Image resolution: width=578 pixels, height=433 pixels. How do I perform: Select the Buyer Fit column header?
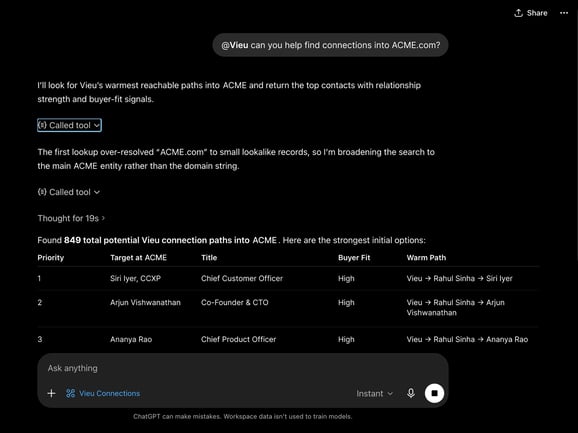pos(354,258)
